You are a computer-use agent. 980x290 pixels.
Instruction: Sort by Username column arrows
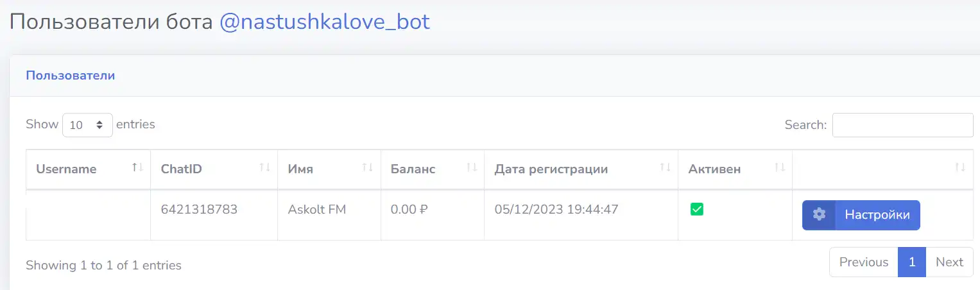pos(137,167)
